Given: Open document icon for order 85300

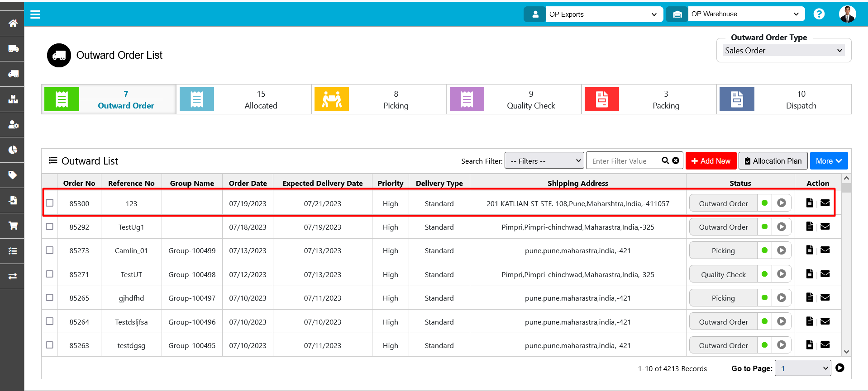Looking at the screenshot, I should click(x=810, y=203).
